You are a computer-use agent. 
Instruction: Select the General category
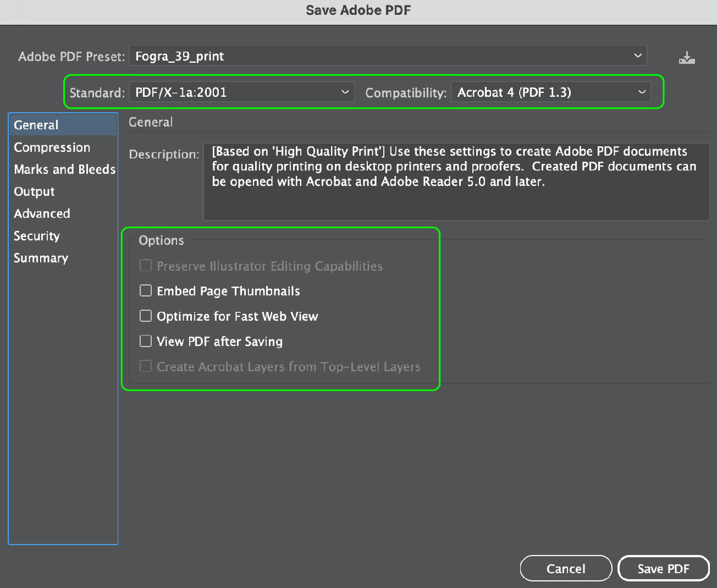tap(63, 125)
